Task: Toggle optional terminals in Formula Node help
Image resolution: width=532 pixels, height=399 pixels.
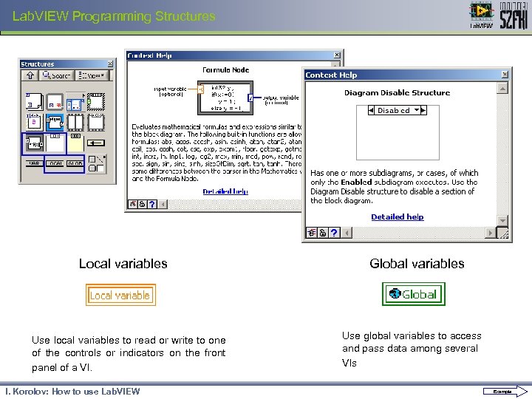Action: [x=133, y=204]
